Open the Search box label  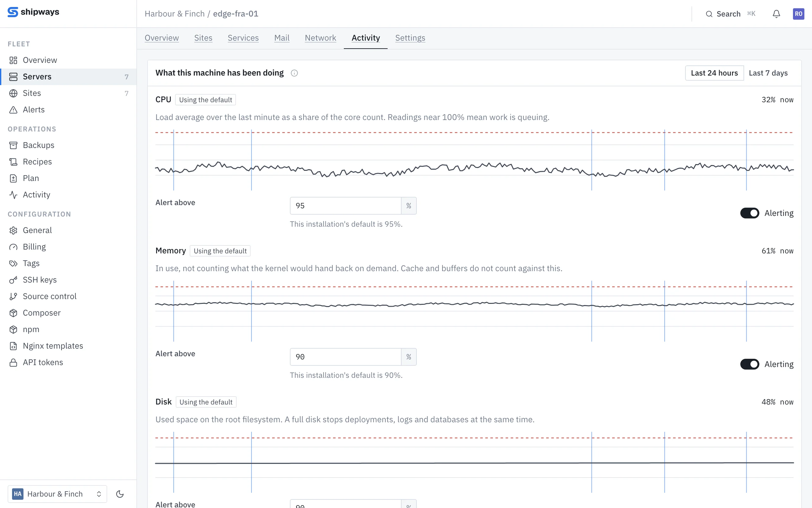click(729, 14)
